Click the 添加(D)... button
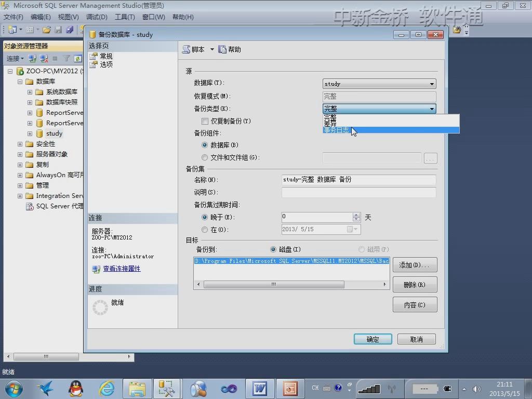The width and height of the screenshot is (532, 399). 415,265
